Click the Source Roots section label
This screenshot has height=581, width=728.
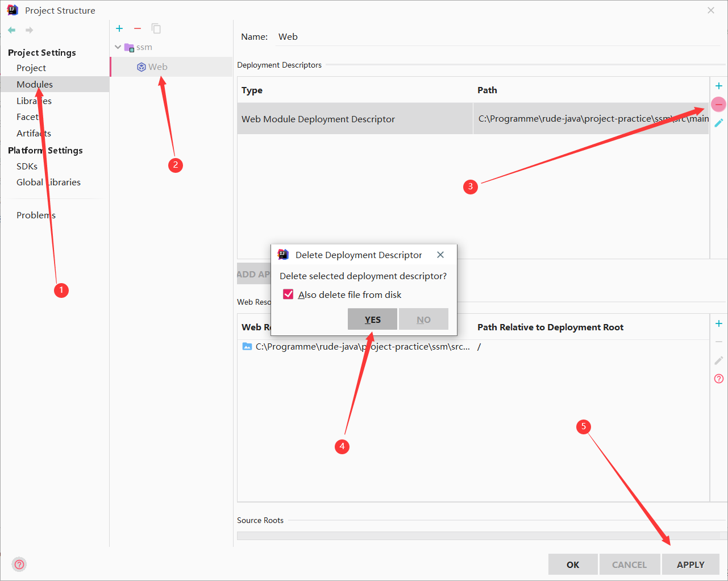[260, 520]
